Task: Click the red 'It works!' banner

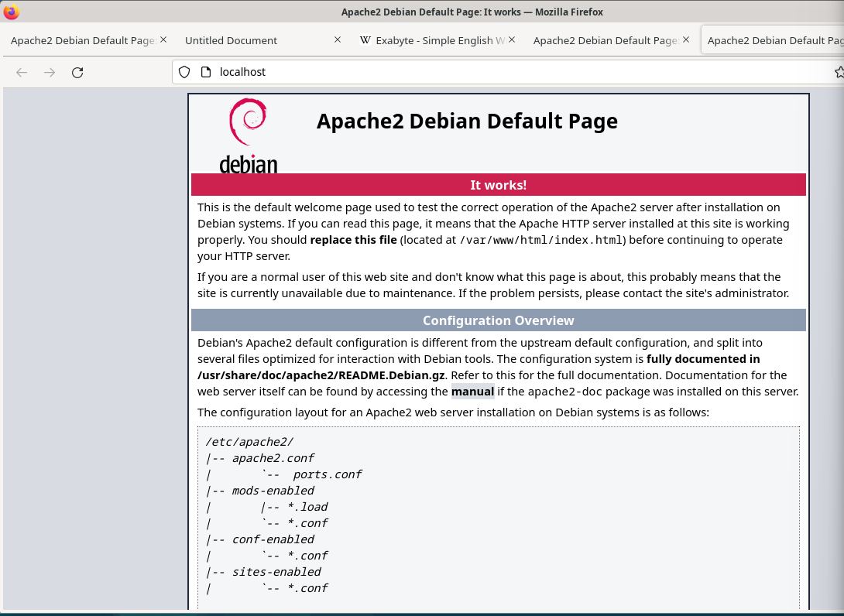Action: click(x=498, y=185)
